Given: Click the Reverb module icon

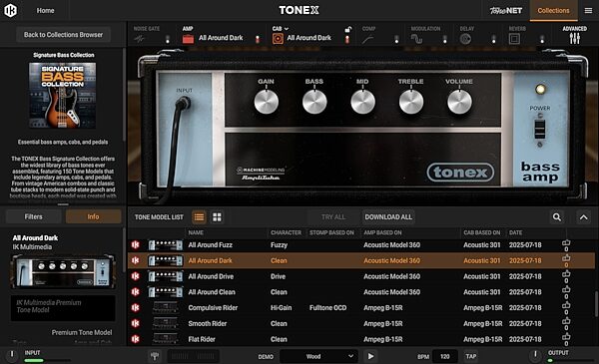Looking at the screenshot, I should (x=514, y=39).
